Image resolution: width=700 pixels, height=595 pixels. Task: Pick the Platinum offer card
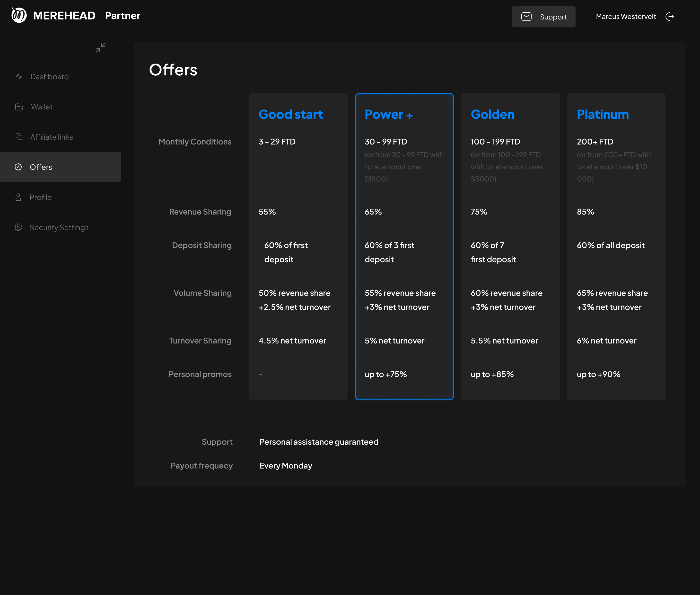[x=616, y=246]
